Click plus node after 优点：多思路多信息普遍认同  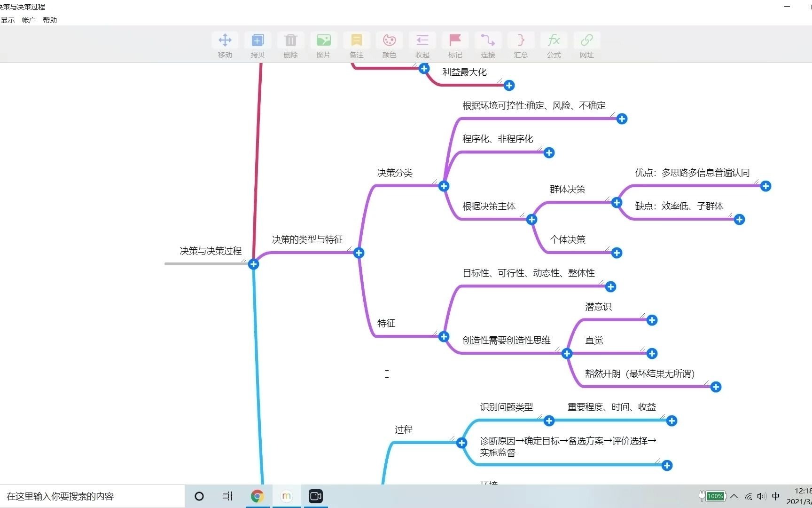point(765,186)
